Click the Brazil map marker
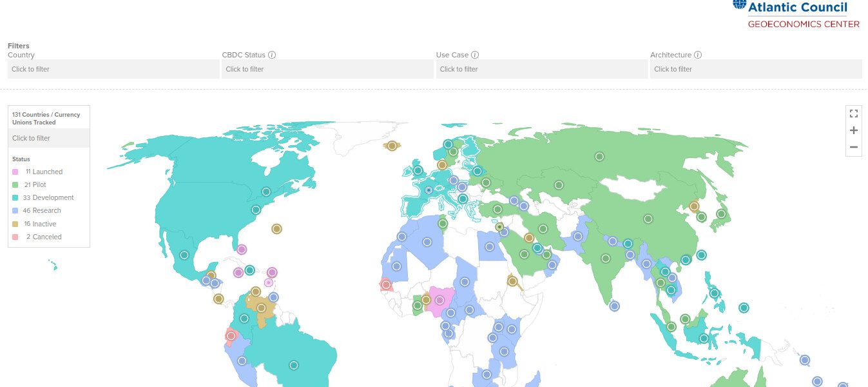Viewport: 868px width, 387px height. coord(294,365)
